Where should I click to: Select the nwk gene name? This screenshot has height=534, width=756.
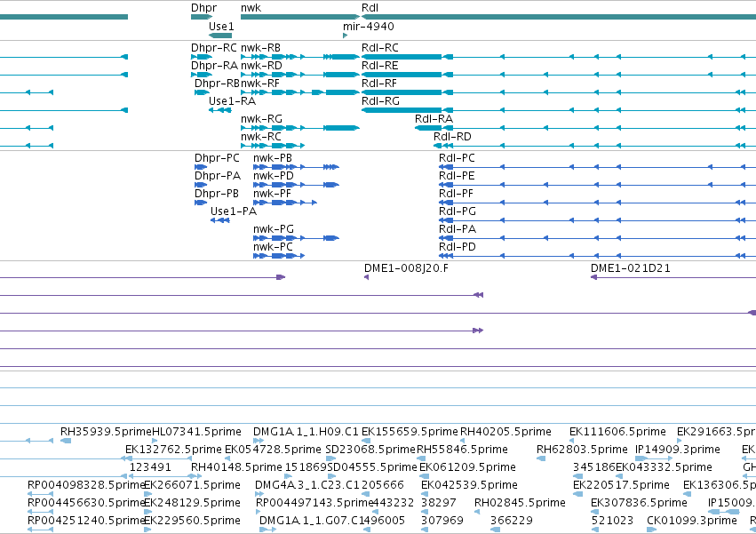[251, 8]
